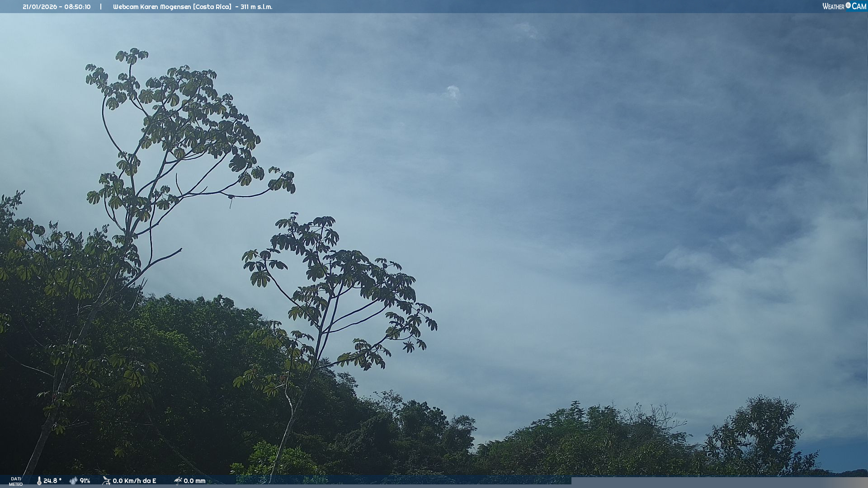Click the CAM word in the logo
Screen dimensions: 868x488
pyautogui.click(x=859, y=6)
